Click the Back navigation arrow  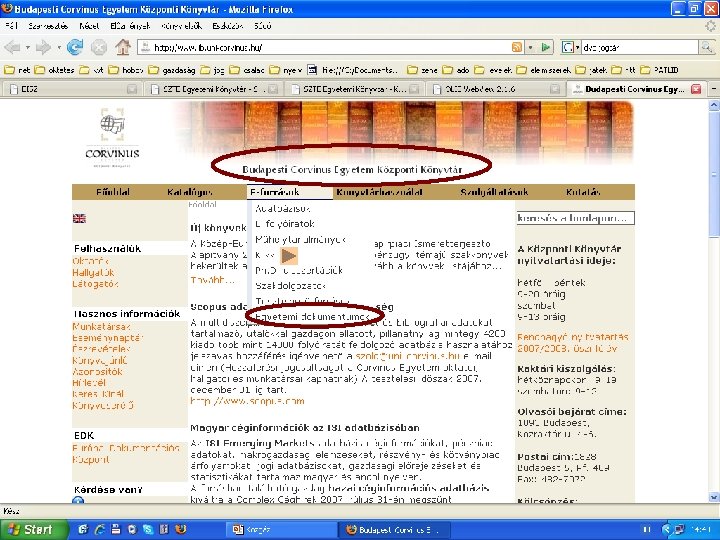coord(13,47)
